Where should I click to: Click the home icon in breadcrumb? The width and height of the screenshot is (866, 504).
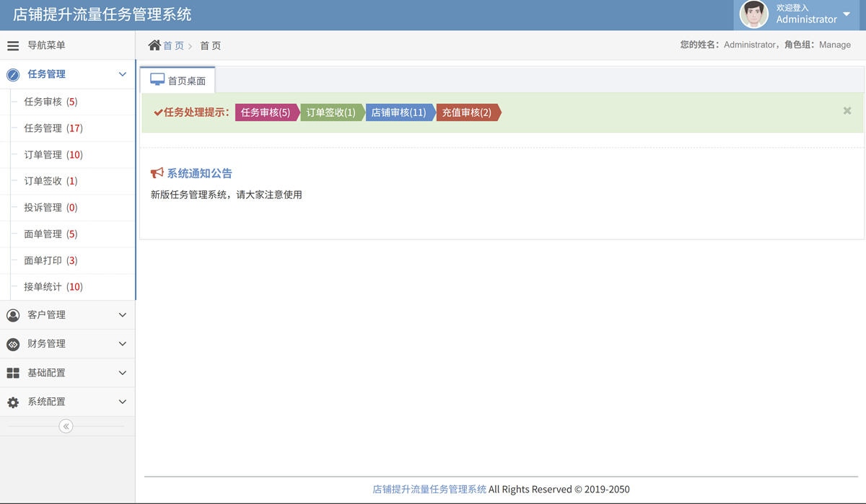click(x=154, y=45)
